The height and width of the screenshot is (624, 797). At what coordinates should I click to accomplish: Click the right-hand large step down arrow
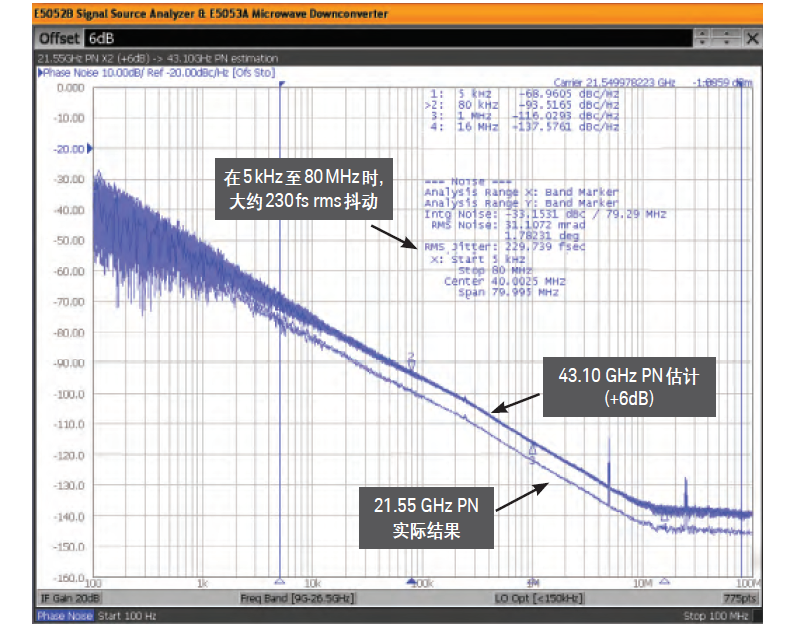click(x=726, y=43)
